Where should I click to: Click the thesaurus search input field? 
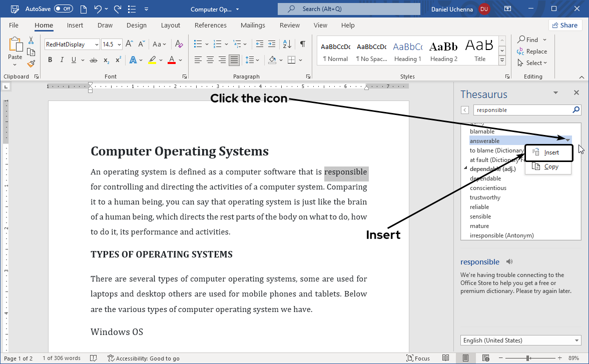pyautogui.click(x=520, y=110)
